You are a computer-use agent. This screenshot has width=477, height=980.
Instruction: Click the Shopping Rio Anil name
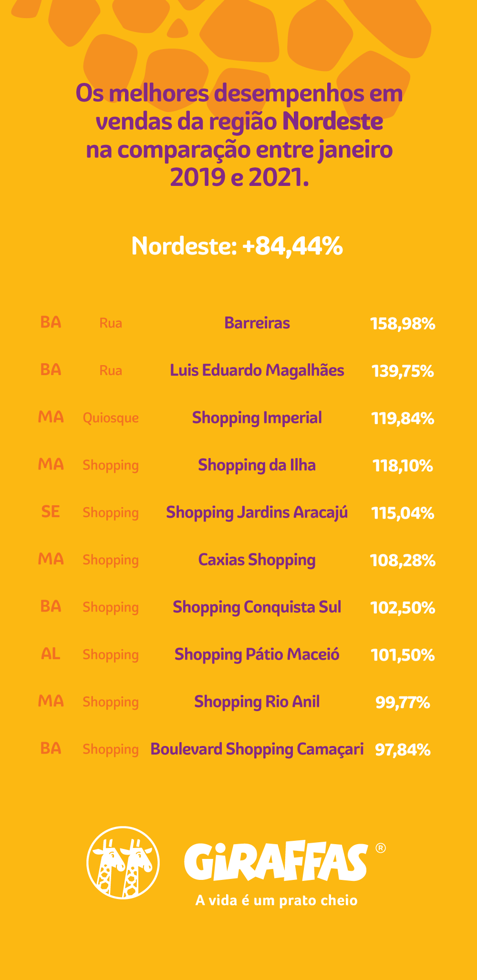257,702
